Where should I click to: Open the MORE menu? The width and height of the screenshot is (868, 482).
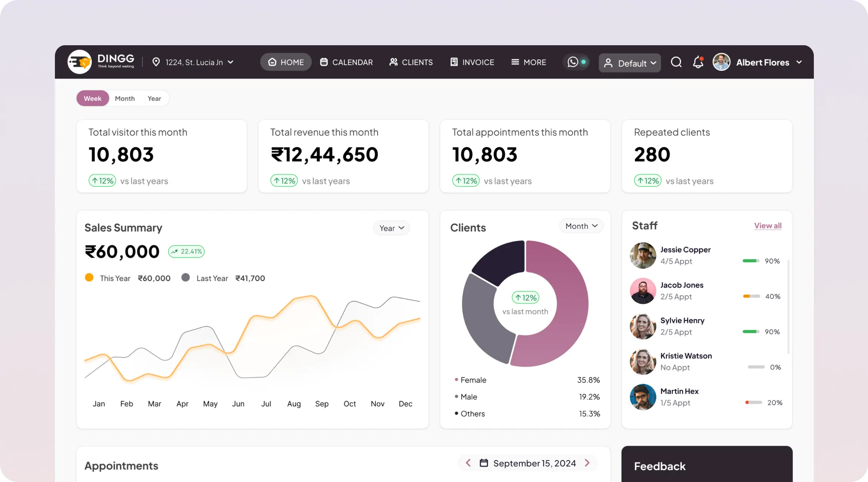pyautogui.click(x=529, y=62)
